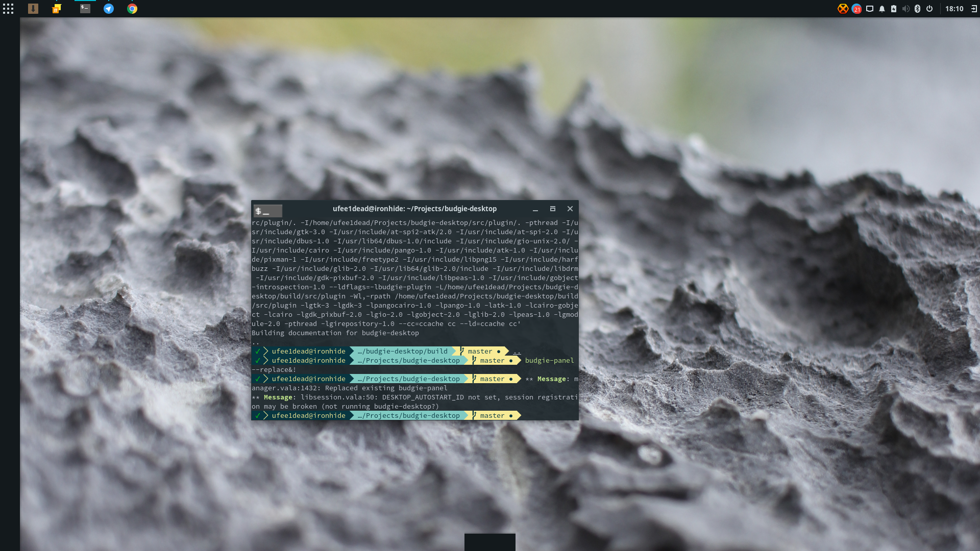Viewport: 980px width, 551px height.
Task: Close the terminal window
Action: click(x=570, y=209)
